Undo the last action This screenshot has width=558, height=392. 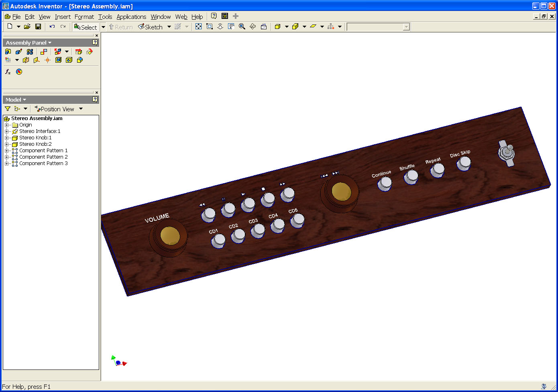(52, 27)
